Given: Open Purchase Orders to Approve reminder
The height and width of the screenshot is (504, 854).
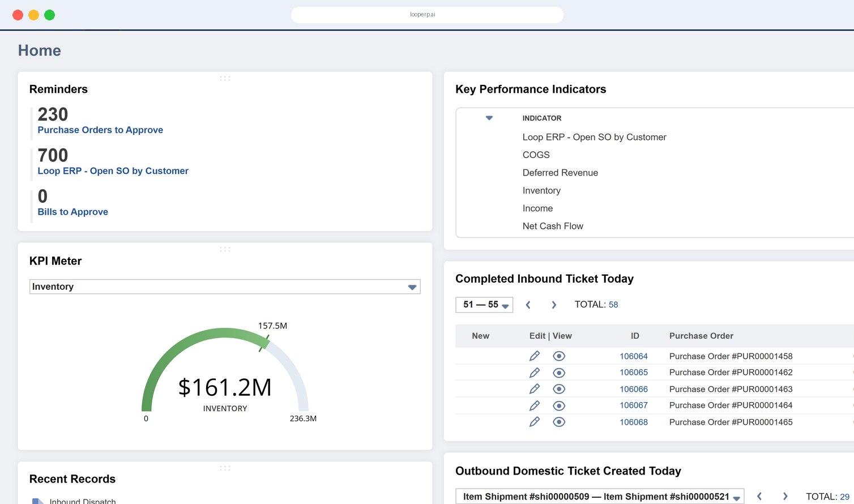Looking at the screenshot, I should pyautogui.click(x=100, y=130).
